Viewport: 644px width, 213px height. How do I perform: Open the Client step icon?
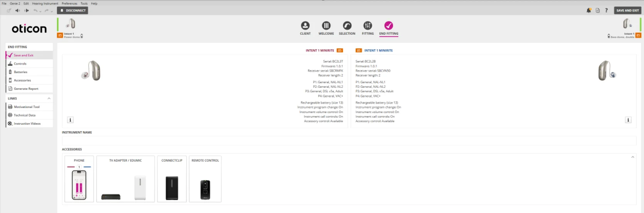[305, 25]
